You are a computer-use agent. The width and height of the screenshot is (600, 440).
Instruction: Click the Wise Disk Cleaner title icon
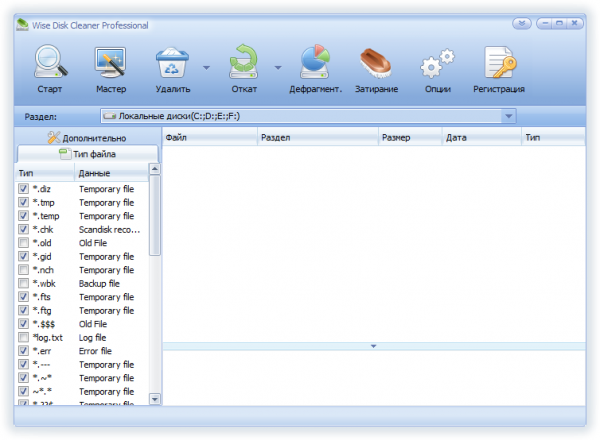coord(22,25)
